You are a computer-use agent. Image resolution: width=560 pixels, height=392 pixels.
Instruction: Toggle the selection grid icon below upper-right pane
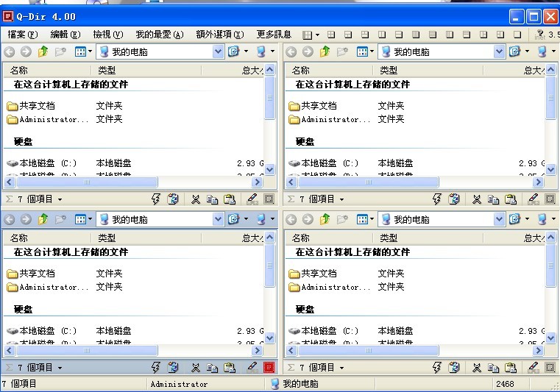click(550, 199)
